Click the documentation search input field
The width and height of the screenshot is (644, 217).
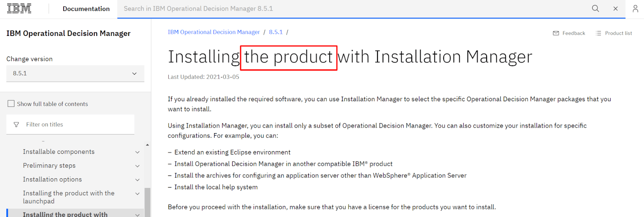click(350, 8)
